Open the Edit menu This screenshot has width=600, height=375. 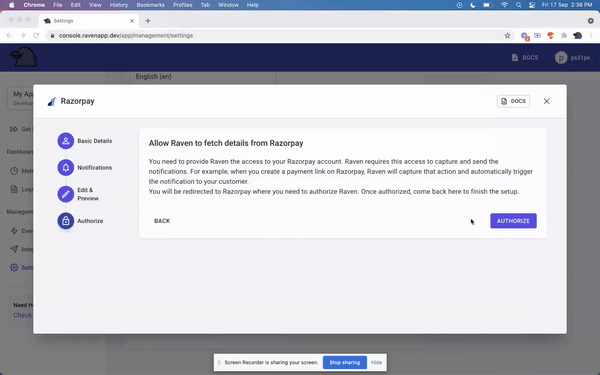tap(76, 5)
